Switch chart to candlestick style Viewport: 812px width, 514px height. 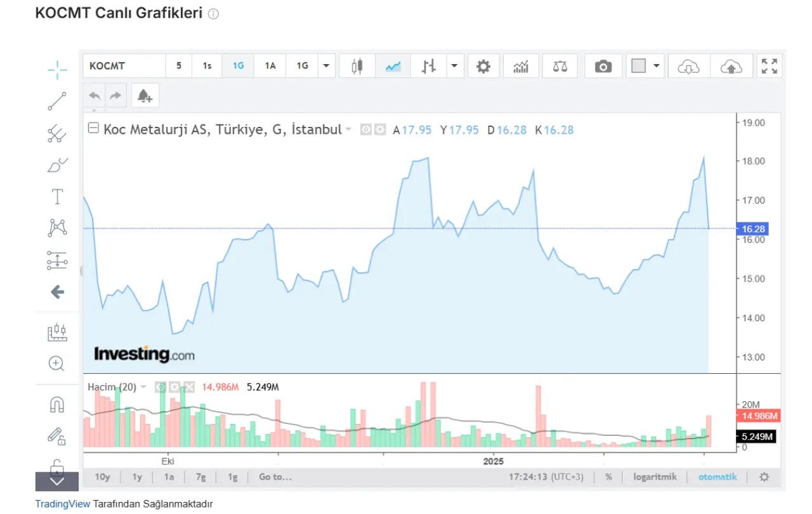[x=357, y=66]
